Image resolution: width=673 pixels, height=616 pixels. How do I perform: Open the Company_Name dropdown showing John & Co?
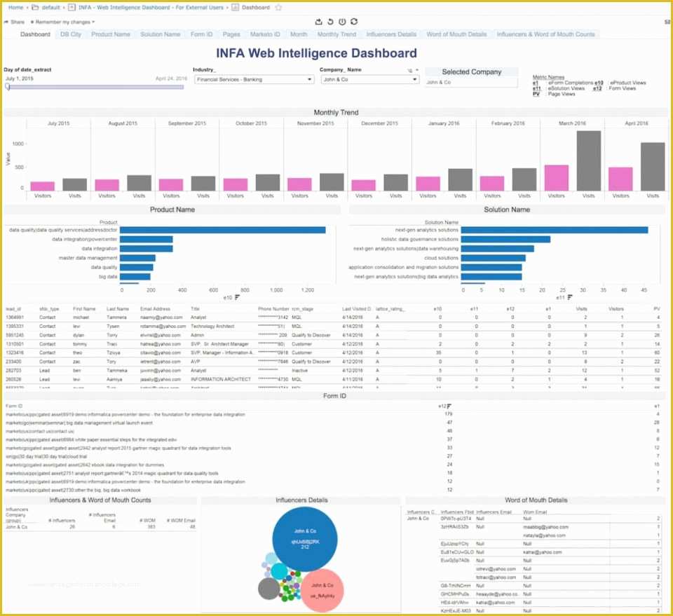tap(370, 79)
